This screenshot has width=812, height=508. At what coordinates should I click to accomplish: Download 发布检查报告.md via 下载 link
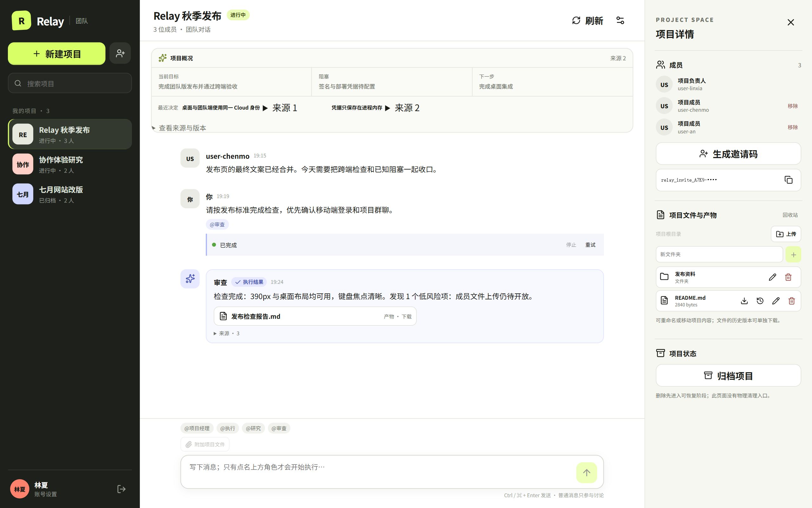pos(406,317)
